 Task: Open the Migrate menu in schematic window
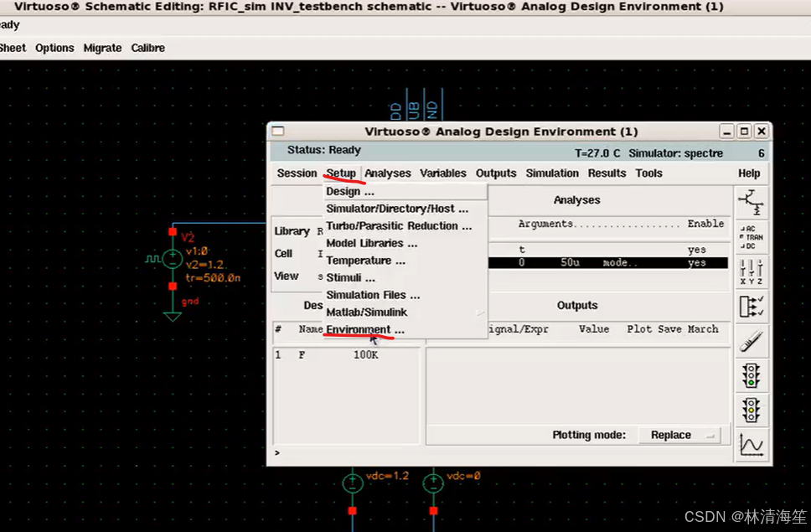coord(102,48)
